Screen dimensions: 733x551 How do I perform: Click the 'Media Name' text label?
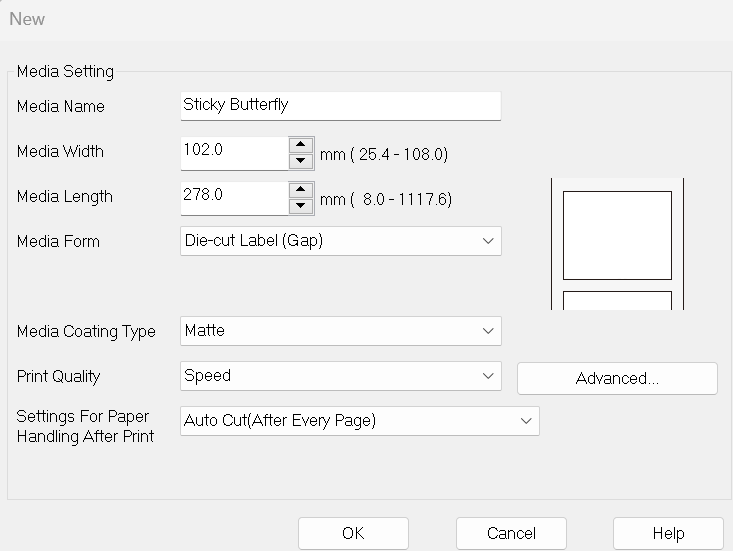coord(61,107)
